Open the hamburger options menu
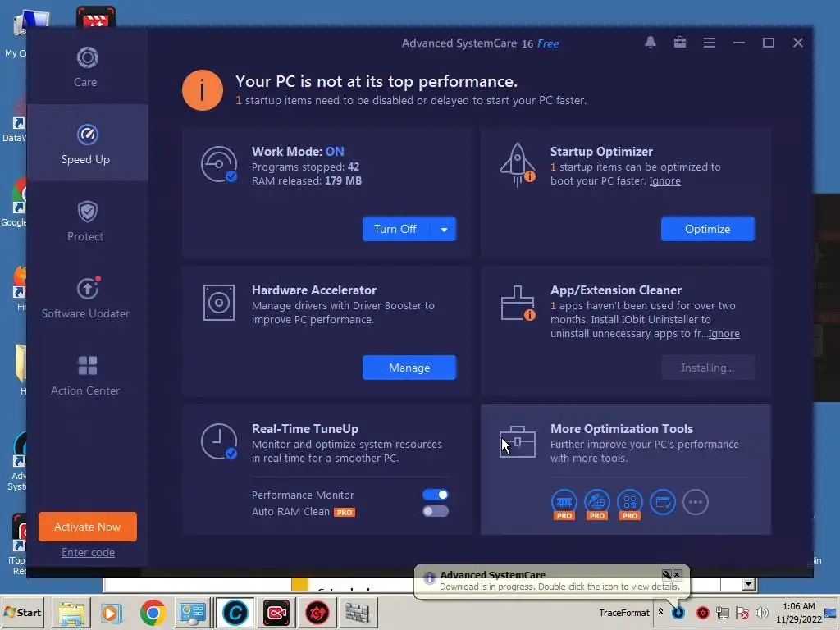 (710, 43)
